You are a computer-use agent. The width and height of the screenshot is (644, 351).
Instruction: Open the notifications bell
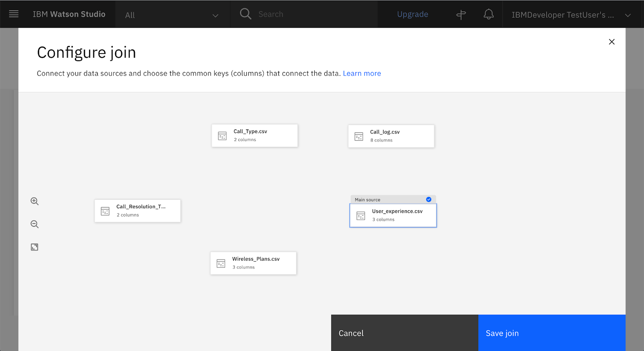click(488, 14)
